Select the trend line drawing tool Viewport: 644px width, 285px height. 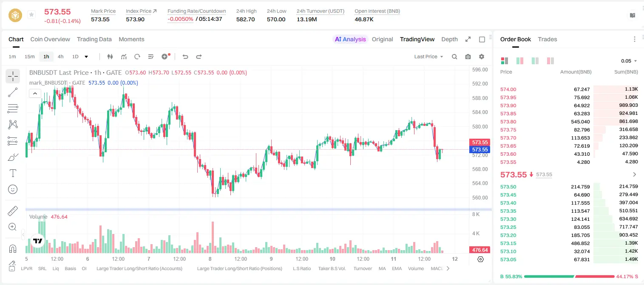pyautogui.click(x=13, y=92)
